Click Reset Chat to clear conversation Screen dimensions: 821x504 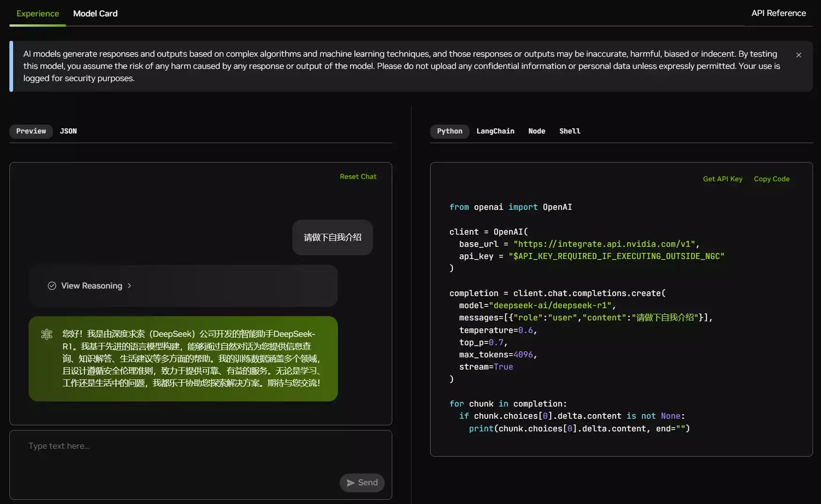(x=358, y=177)
